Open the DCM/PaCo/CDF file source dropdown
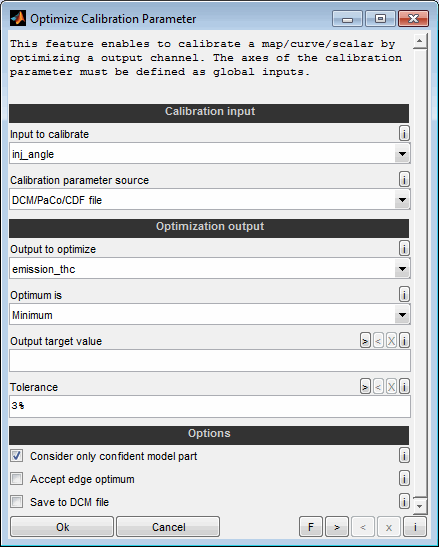 point(402,200)
